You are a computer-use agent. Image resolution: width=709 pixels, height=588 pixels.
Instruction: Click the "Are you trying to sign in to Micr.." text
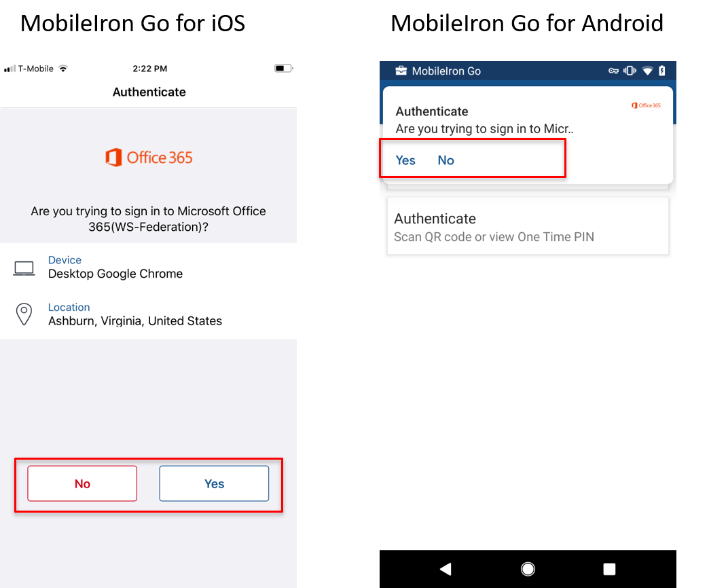point(484,129)
